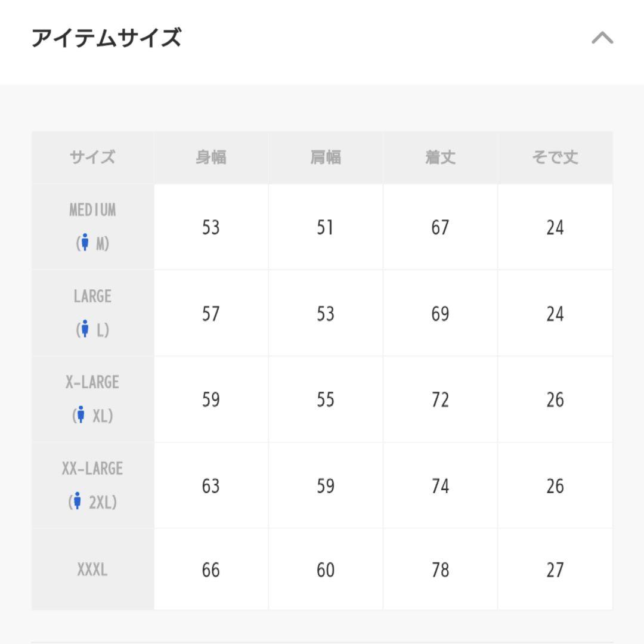Select the XX-LARGE size row label
Screen dimensions: 644x644
[92, 469]
